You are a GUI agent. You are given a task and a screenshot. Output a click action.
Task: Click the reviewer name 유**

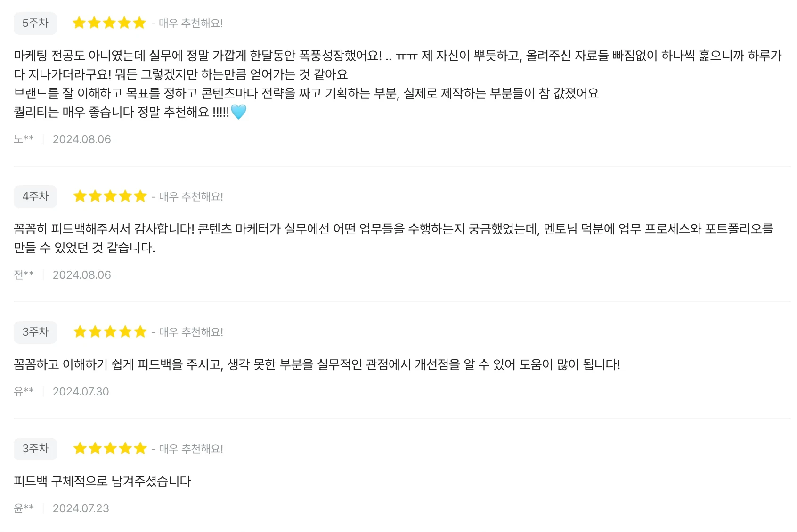click(24, 392)
